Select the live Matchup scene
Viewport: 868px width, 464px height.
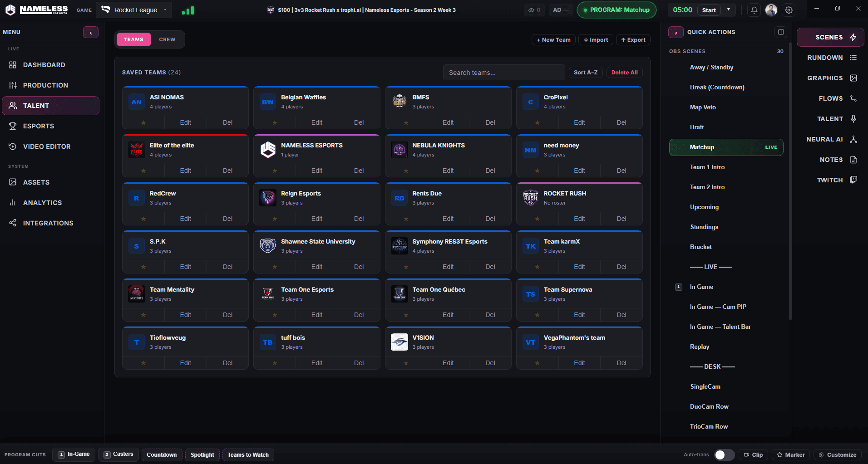726,147
